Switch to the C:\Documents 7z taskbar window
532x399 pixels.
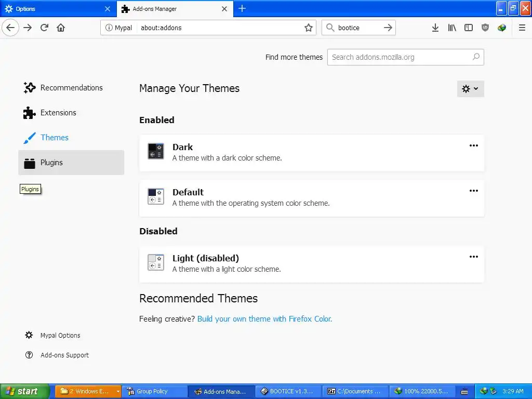point(355,391)
